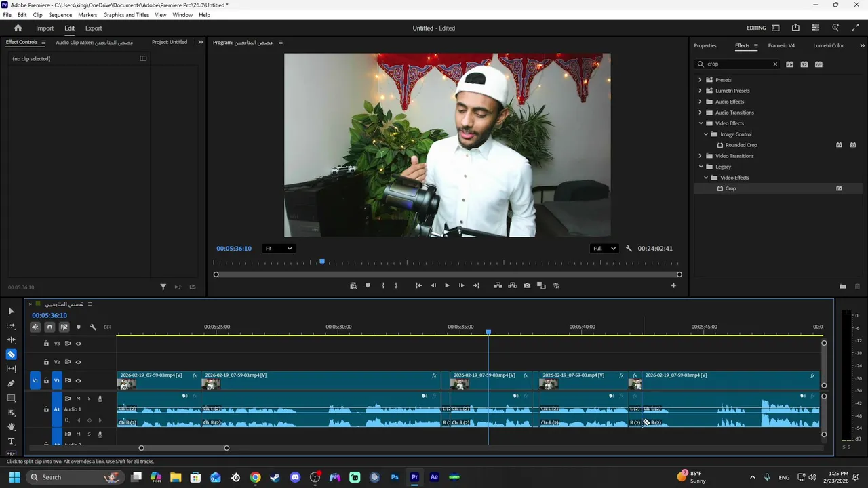Viewport: 868px width, 488px height.
Task: Toggle Snap in Timeline magnet button
Action: pos(50,327)
